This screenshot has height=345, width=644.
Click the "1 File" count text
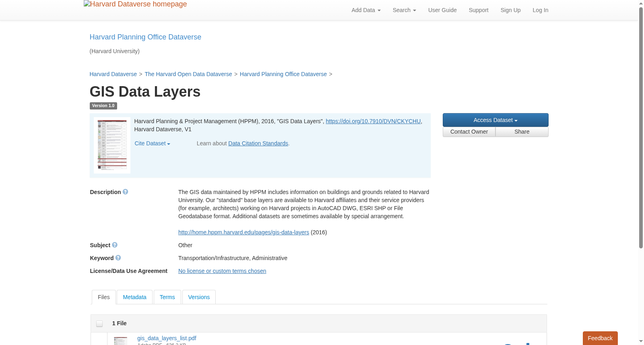[119, 323]
